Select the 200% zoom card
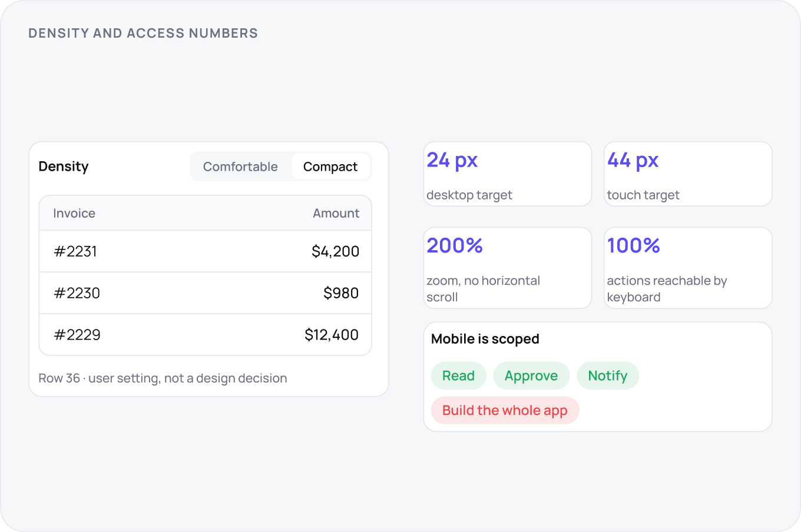 508,268
